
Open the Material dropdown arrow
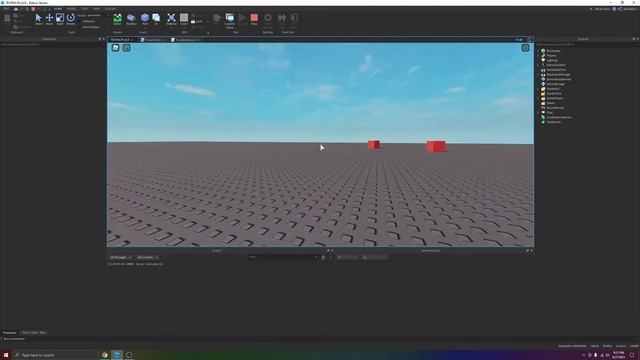pyautogui.click(x=171, y=28)
